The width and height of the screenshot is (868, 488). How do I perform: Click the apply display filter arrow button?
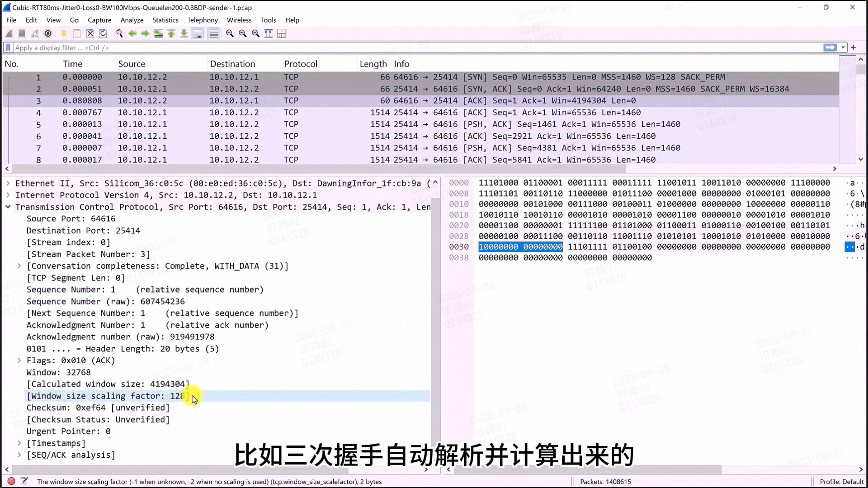(x=830, y=47)
